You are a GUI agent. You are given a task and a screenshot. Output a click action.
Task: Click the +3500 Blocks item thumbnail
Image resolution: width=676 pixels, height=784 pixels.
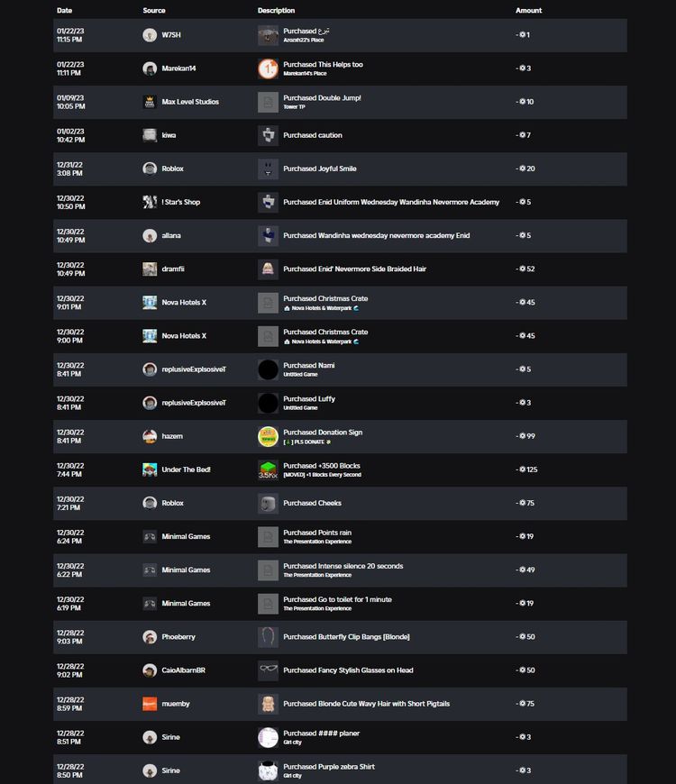268,469
